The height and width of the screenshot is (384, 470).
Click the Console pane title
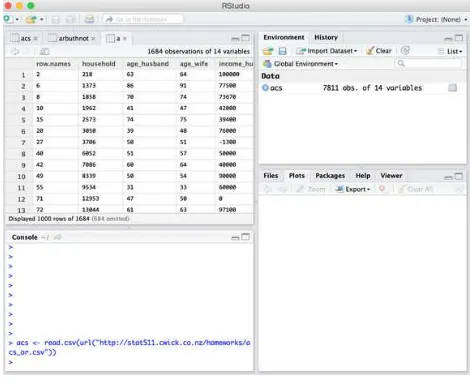[25, 237]
